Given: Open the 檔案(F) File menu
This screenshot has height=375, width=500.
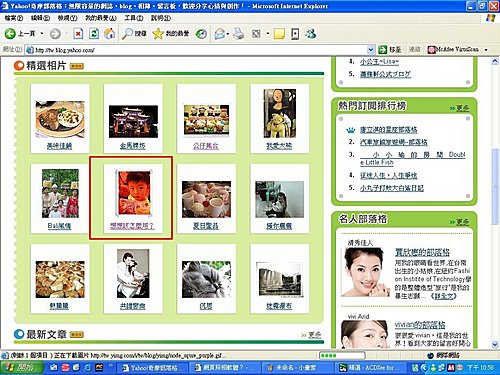Looking at the screenshot, I should (14, 18).
